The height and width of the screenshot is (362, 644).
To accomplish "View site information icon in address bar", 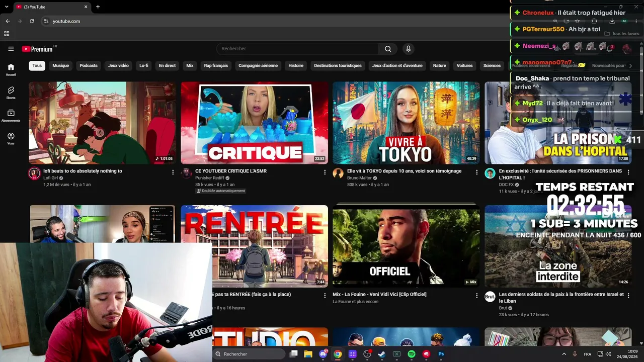I will point(46,21).
